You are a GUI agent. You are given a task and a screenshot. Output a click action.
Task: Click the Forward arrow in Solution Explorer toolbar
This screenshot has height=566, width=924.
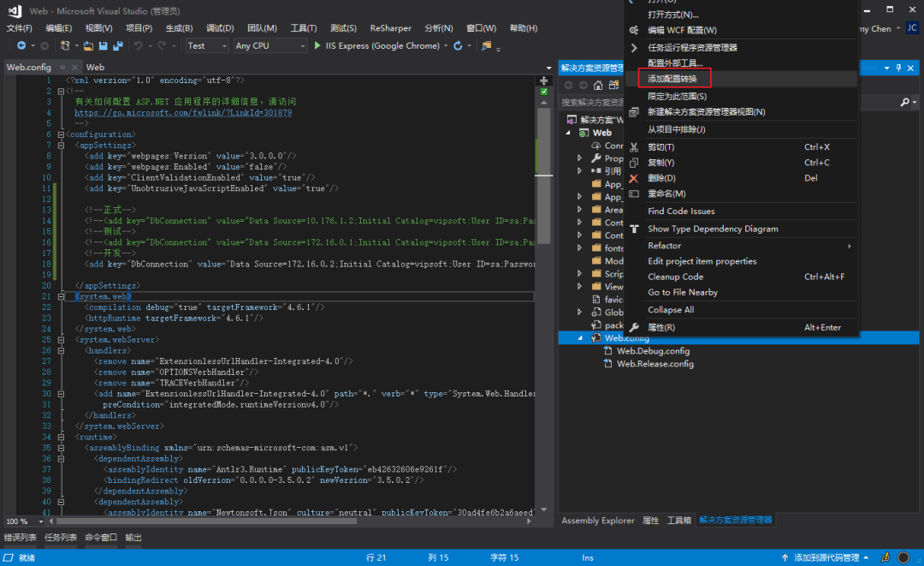(x=583, y=85)
